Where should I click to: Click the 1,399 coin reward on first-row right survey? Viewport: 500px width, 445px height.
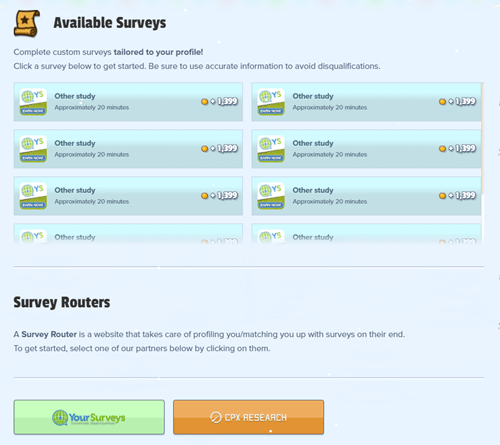coord(457,101)
